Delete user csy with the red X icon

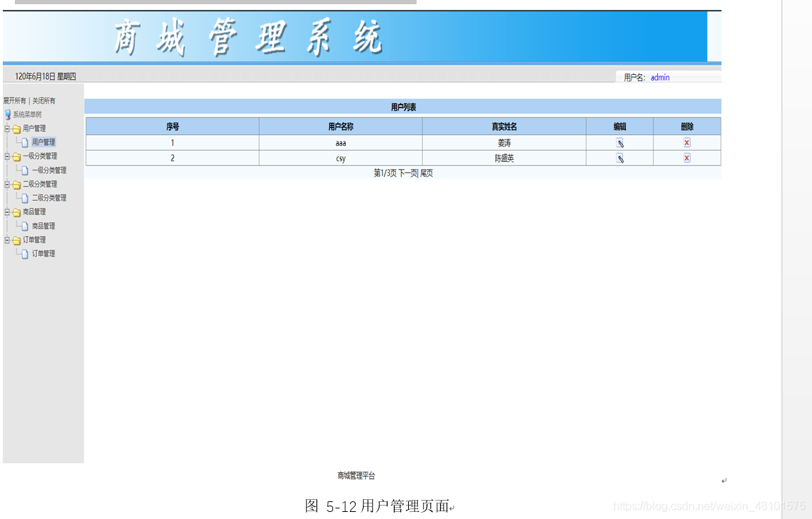687,158
